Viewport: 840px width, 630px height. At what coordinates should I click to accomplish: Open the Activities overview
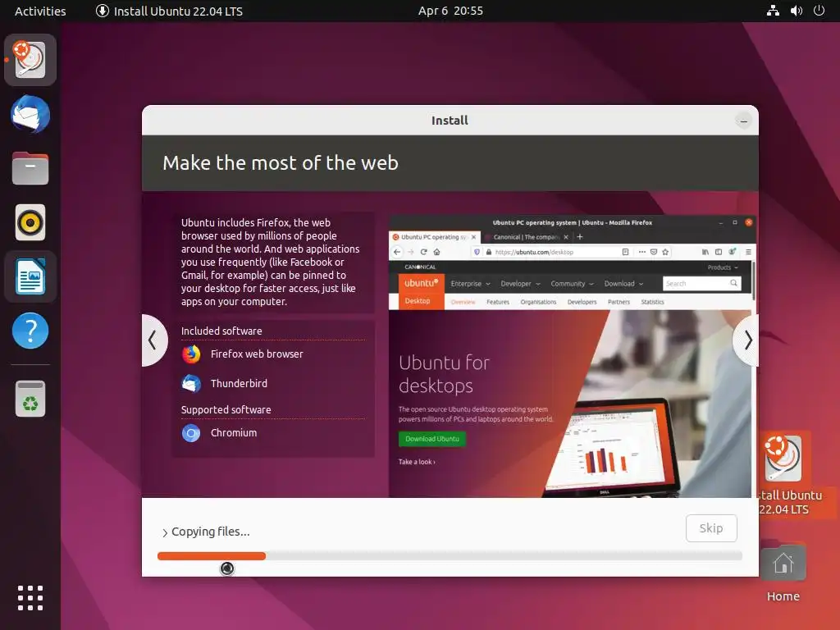click(x=40, y=11)
